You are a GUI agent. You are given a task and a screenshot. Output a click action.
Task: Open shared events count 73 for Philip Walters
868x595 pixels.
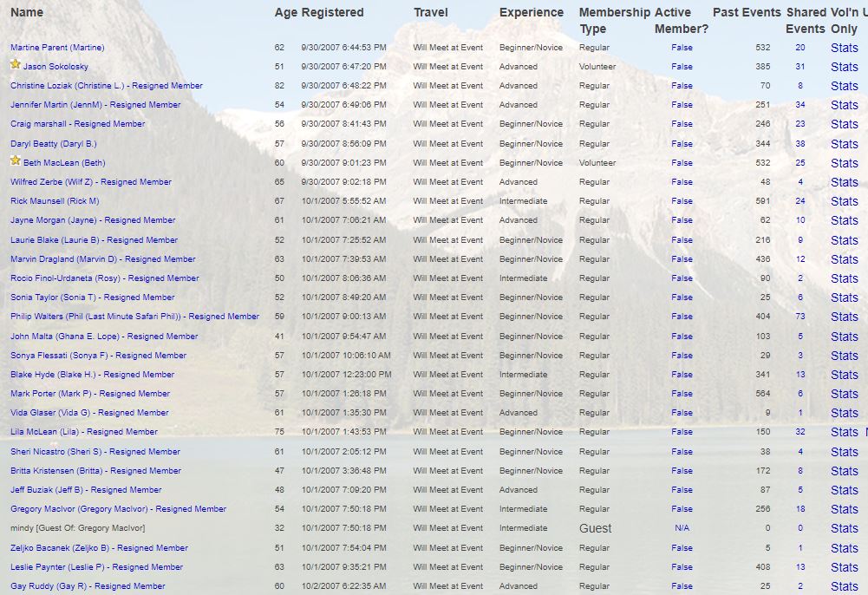[x=799, y=317]
